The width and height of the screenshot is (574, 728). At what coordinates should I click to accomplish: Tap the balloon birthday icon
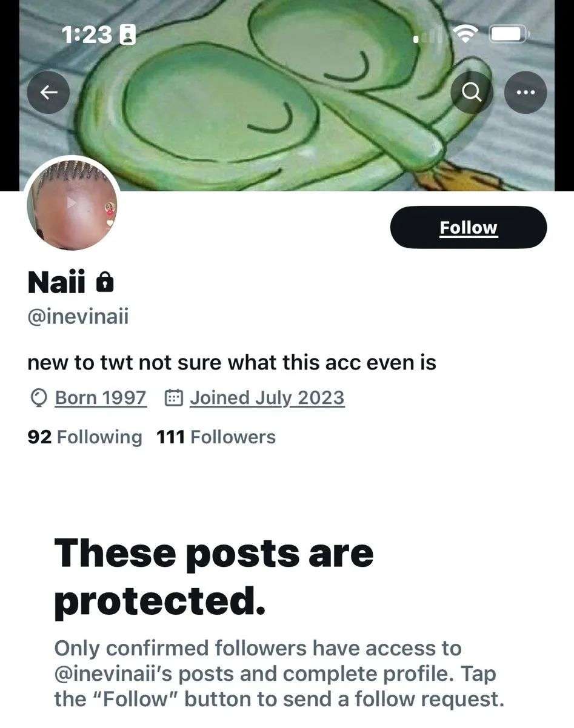tap(38, 398)
